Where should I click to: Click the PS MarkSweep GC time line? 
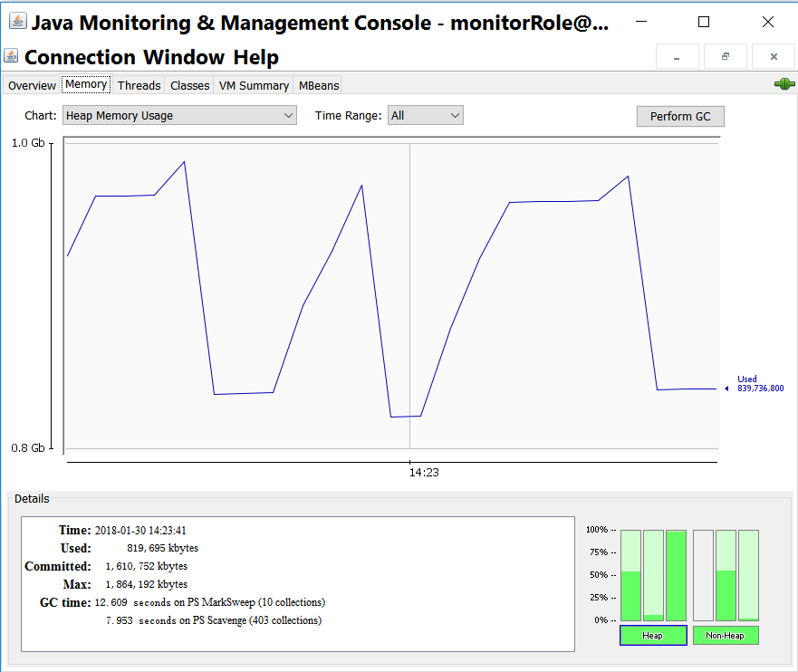pyautogui.click(x=210, y=603)
